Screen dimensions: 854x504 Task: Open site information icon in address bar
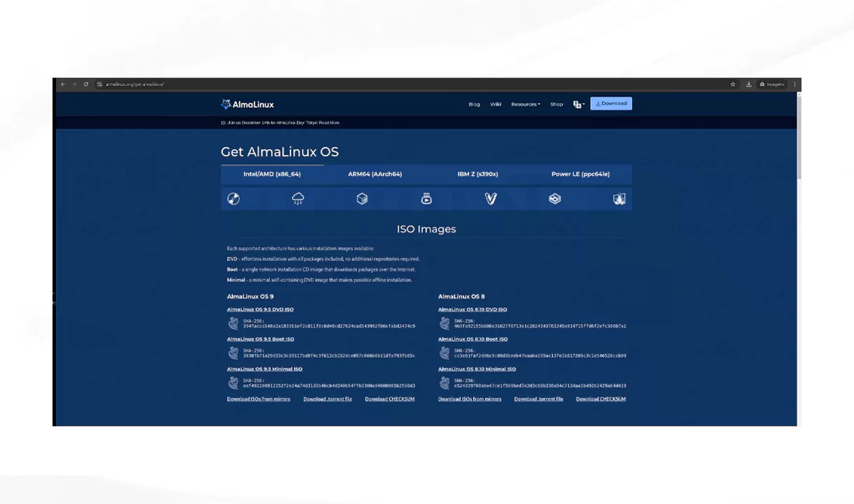click(x=100, y=85)
